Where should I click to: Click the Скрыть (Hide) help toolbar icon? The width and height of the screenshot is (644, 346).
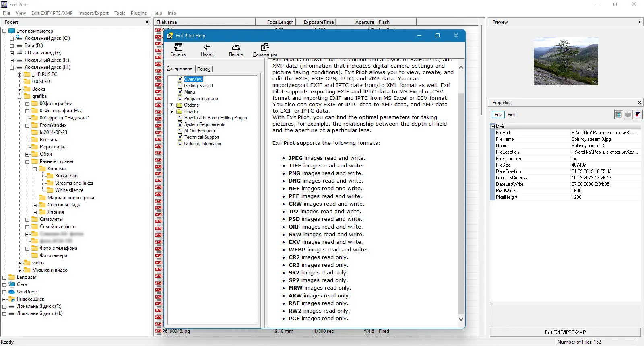point(178,47)
